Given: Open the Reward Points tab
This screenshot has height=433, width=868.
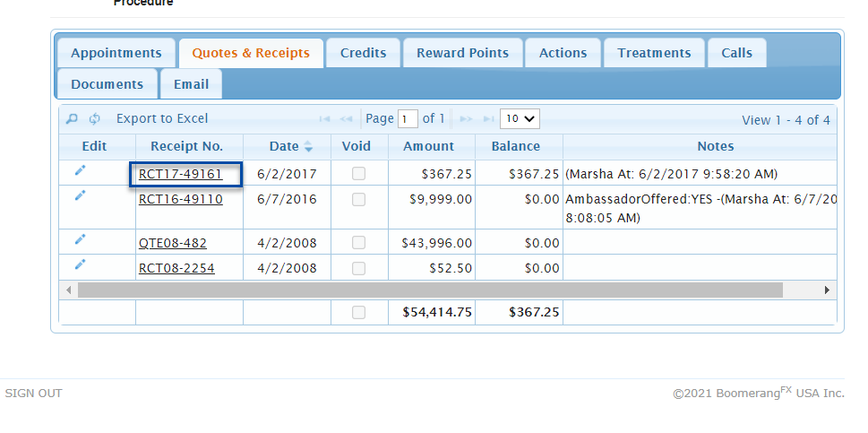Looking at the screenshot, I should [x=462, y=53].
